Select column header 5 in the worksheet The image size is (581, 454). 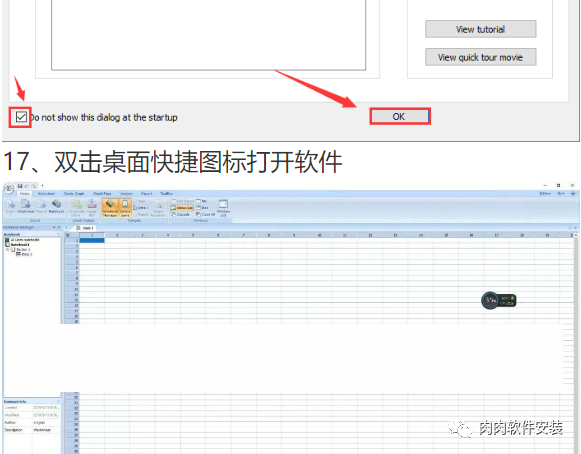coord(193,235)
